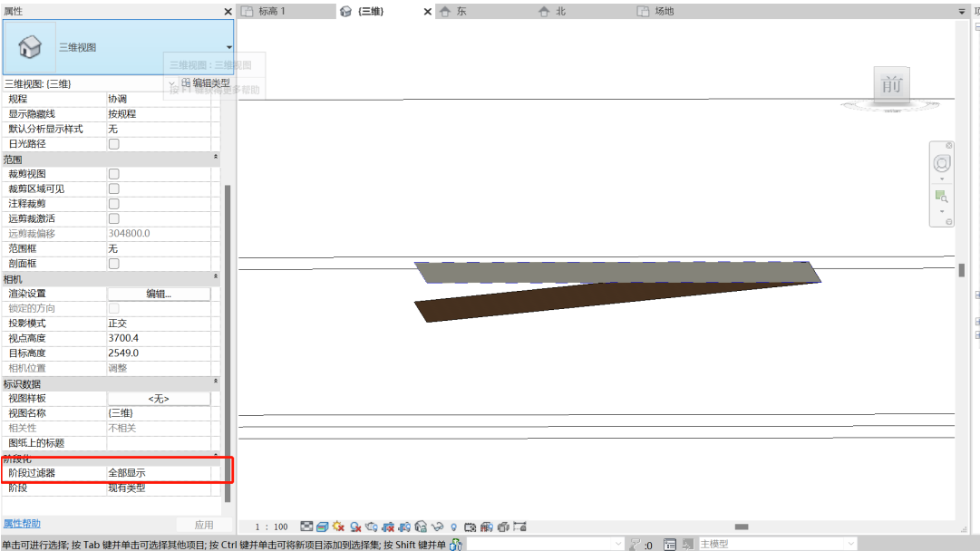Viewport: 980px width, 551px height.
Task: Click the ViewCube front face
Action: click(891, 84)
